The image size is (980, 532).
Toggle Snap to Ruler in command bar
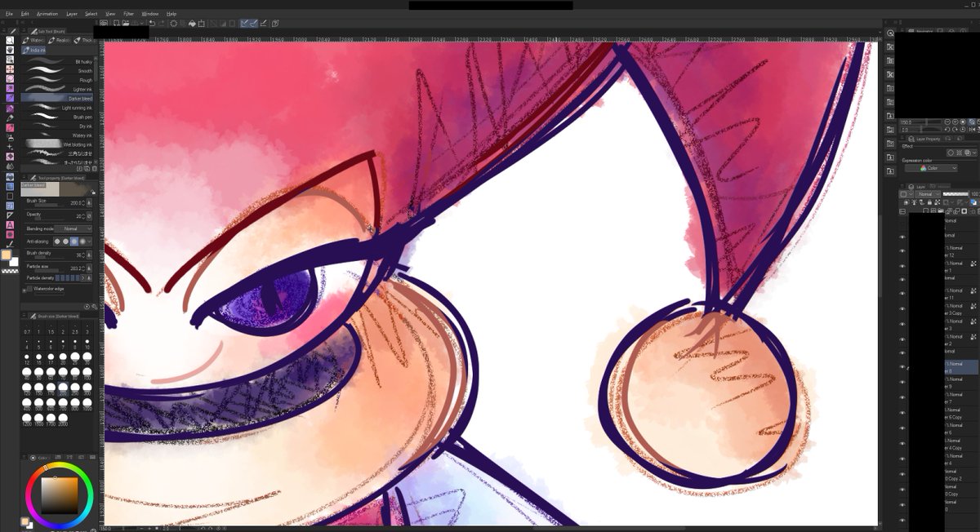click(243, 23)
